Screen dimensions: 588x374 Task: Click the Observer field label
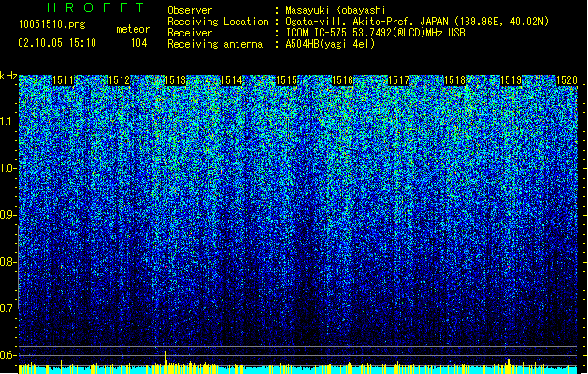point(190,10)
